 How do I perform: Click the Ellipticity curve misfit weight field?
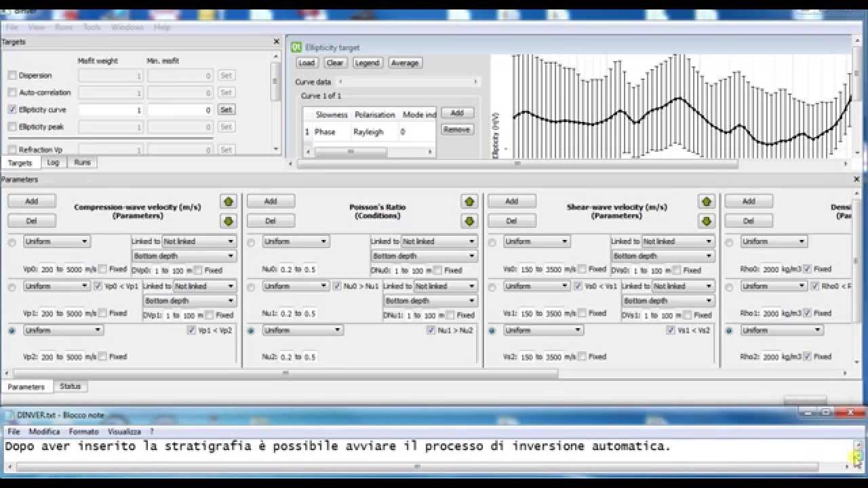(x=111, y=109)
